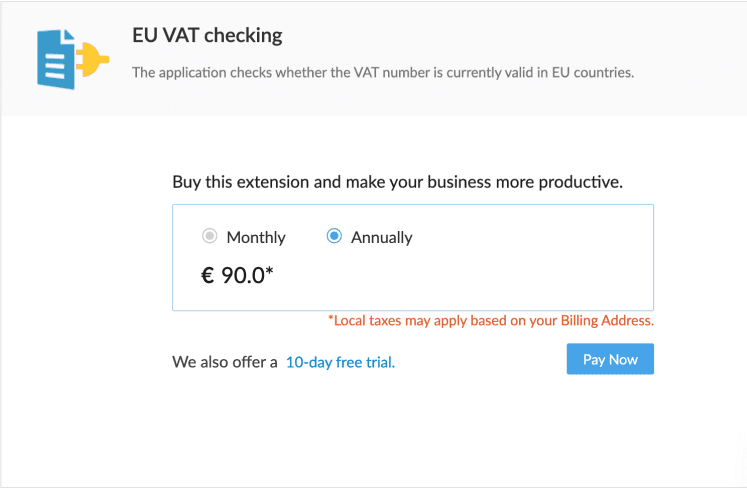
Task: Click the 'Buy this extension' heading
Action: [x=397, y=182]
